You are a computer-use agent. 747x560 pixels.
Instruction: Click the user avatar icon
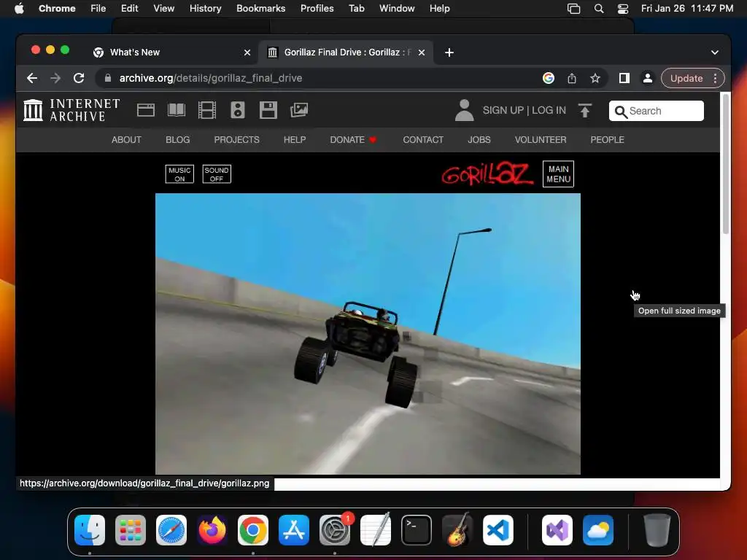464,110
